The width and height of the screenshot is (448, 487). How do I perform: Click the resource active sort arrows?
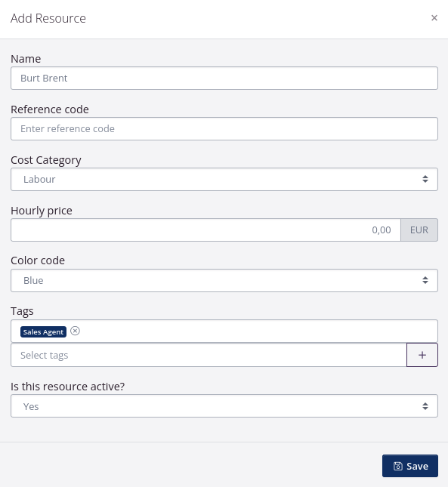tap(425, 406)
